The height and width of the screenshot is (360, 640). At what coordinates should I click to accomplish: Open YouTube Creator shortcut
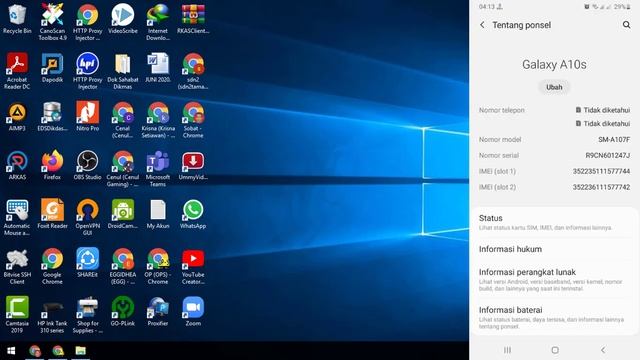click(x=193, y=266)
